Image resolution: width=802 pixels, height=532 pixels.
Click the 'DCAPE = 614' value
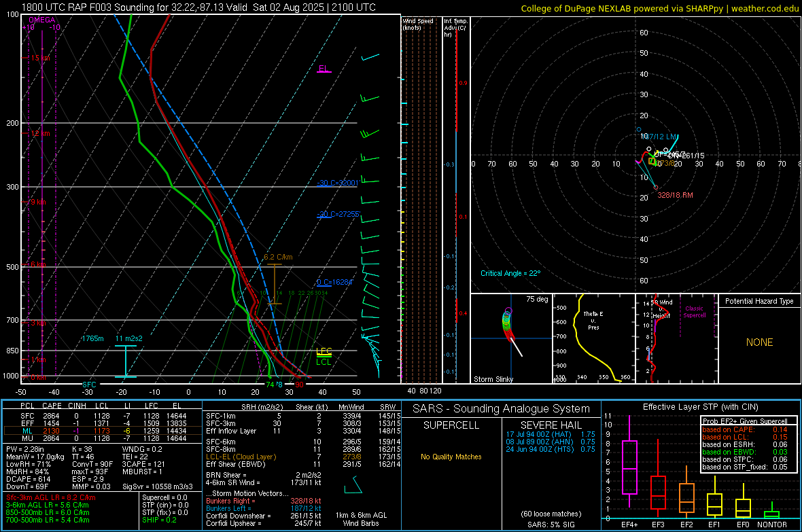[x=28, y=479]
